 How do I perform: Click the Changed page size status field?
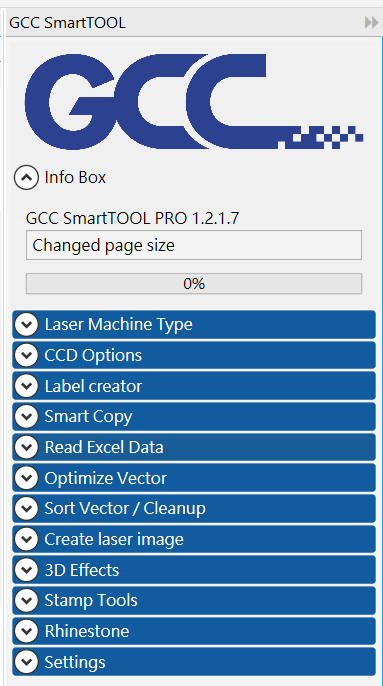tap(194, 245)
